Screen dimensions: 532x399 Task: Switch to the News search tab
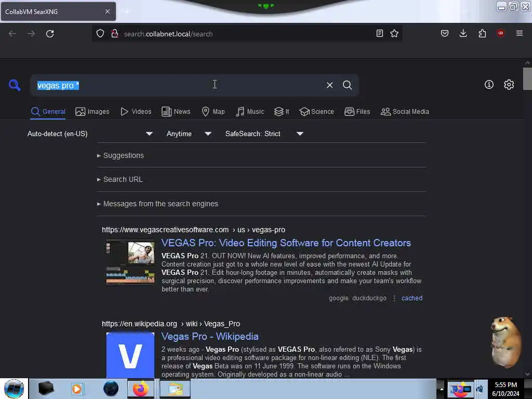coord(176,112)
